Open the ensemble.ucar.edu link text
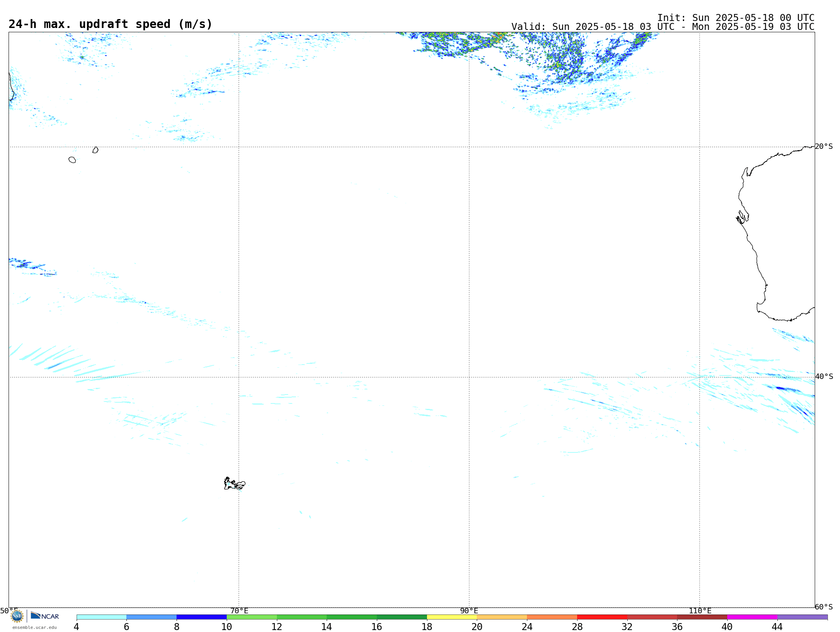 point(35,627)
